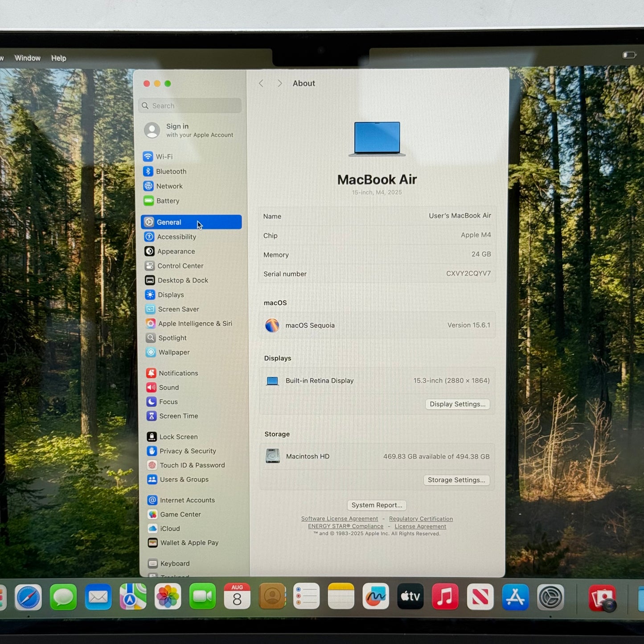The image size is (644, 644).
Task: Open Wallpaper settings
Action: click(x=168, y=352)
